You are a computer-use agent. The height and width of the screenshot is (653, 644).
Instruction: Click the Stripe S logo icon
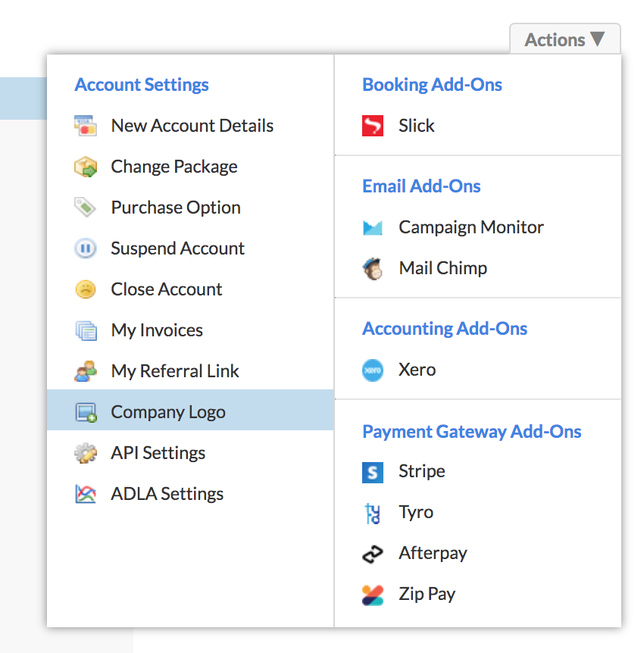[373, 472]
